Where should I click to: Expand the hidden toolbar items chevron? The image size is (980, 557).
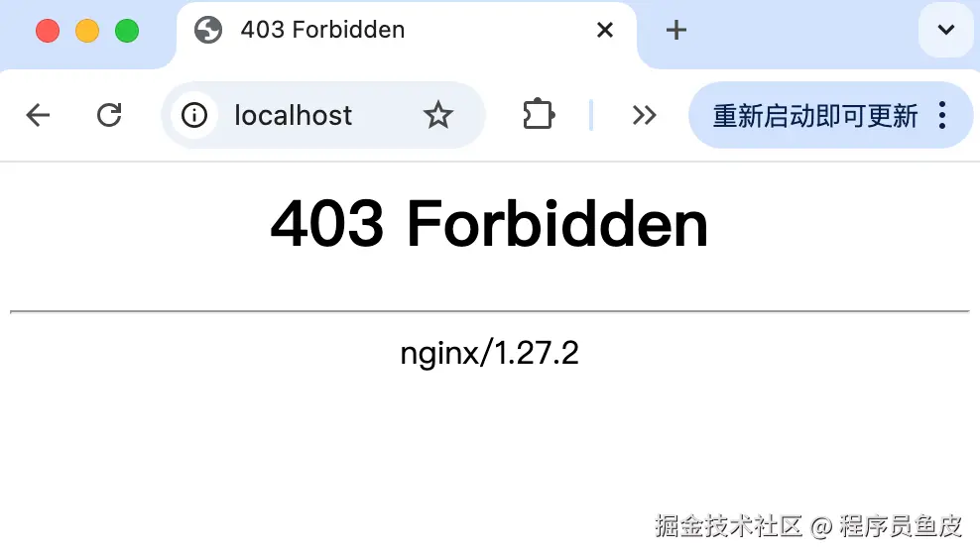(644, 115)
